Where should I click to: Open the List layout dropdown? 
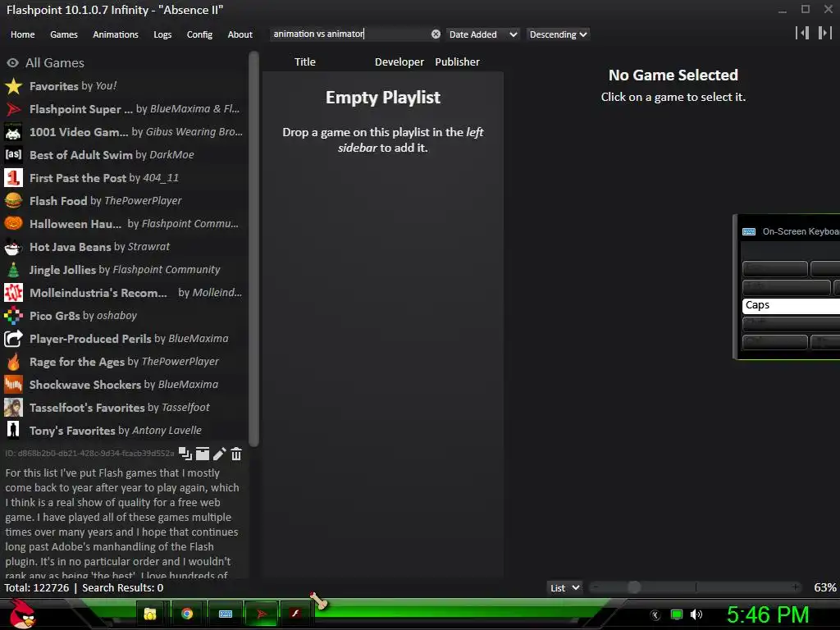tap(564, 587)
